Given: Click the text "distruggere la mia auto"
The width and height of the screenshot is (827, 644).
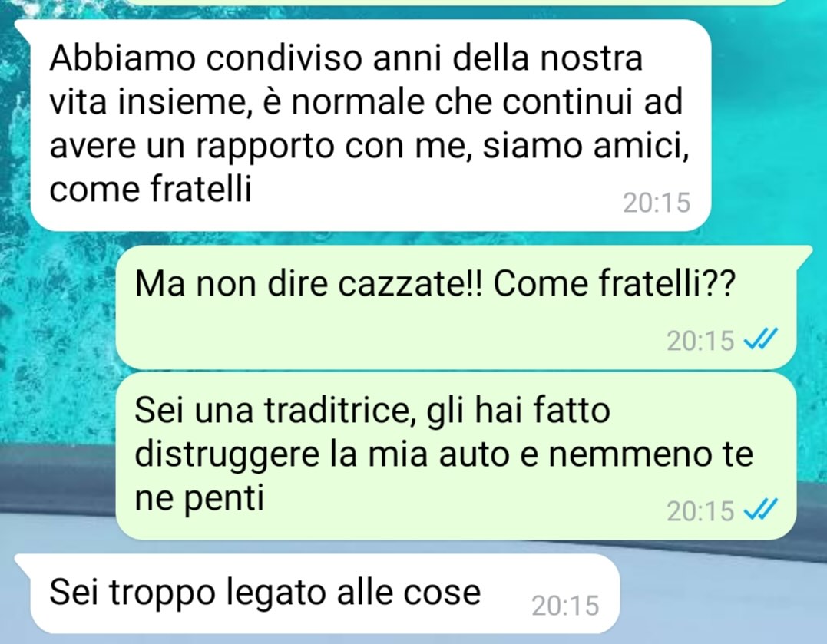Looking at the screenshot, I should [x=325, y=454].
